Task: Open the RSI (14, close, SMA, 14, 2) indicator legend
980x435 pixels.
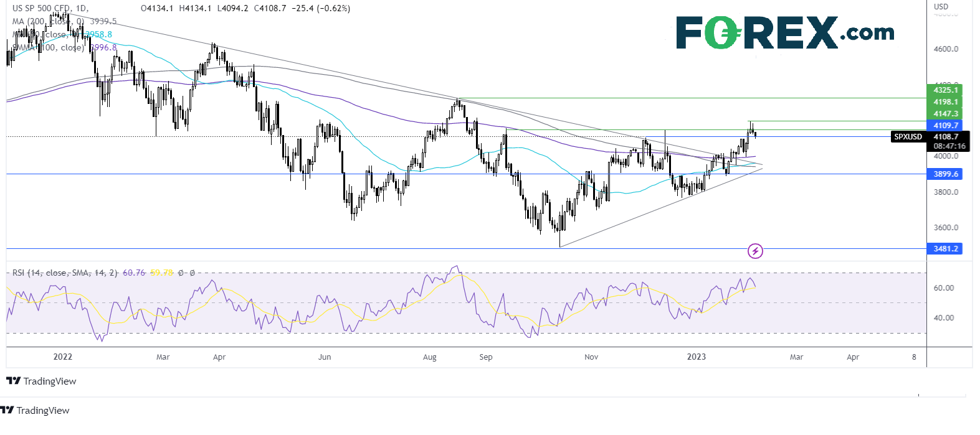Action: pyautogui.click(x=65, y=273)
